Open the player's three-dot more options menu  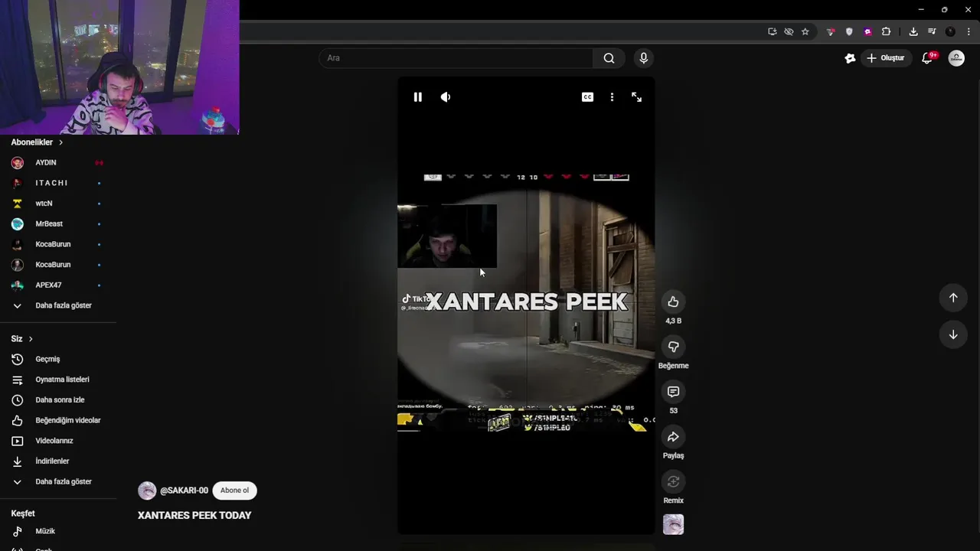[x=612, y=97]
